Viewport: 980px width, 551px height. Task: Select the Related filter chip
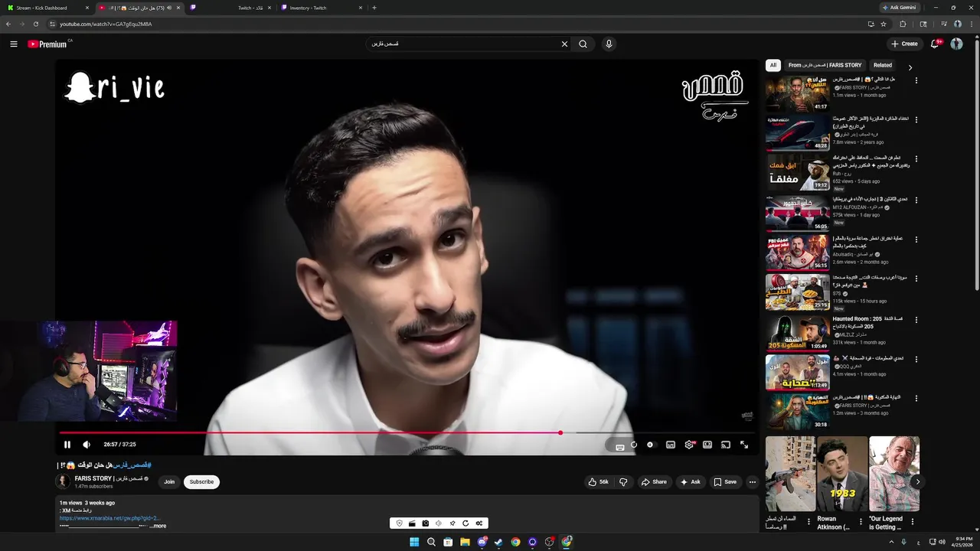(x=883, y=65)
